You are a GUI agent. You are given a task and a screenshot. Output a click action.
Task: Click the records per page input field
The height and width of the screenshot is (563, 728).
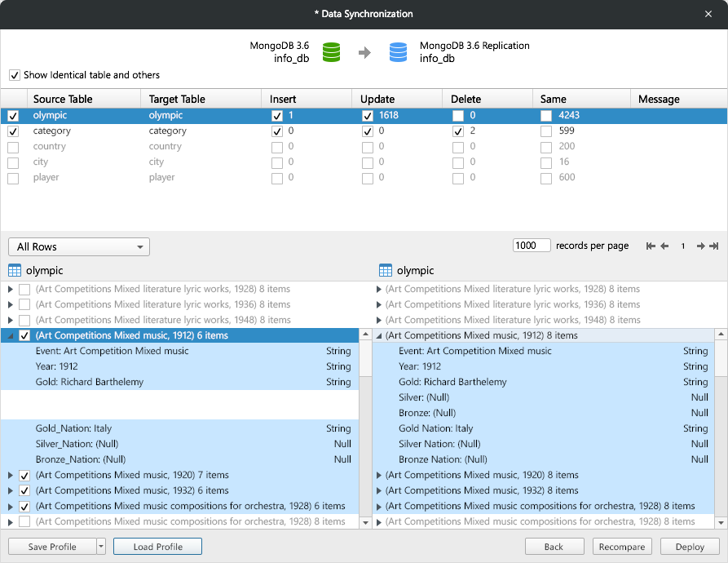pos(532,246)
